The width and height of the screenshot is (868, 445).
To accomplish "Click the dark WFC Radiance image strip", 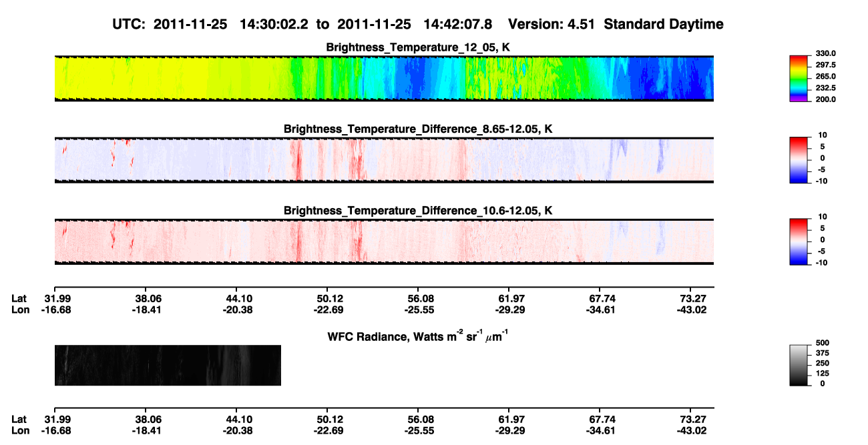I will coord(168,365).
